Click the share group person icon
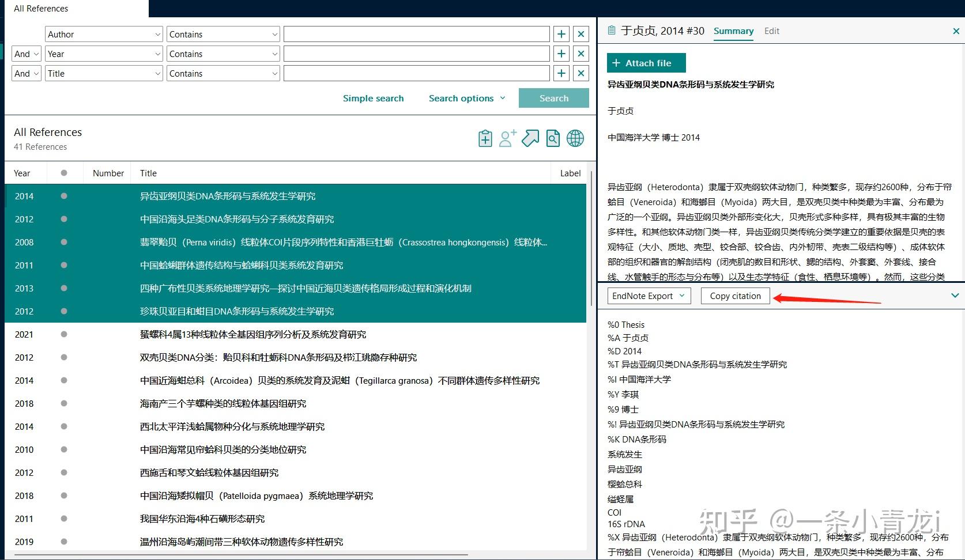 point(508,138)
